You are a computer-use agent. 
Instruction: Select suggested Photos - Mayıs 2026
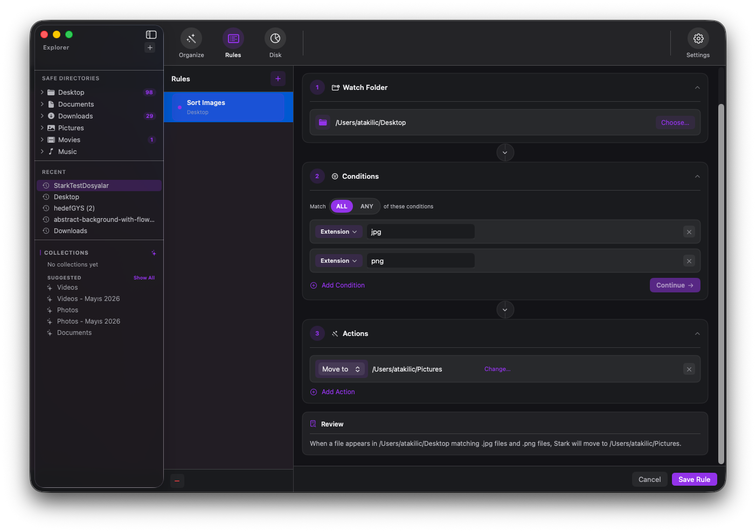click(88, 321)
